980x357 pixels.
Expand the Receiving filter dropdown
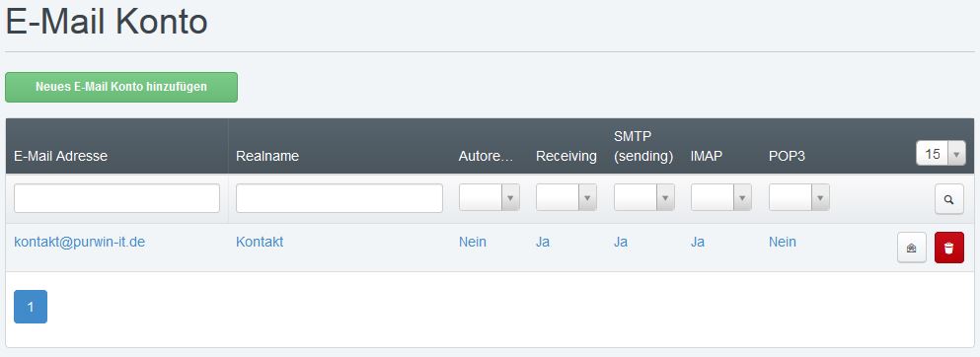click(x=566, y=197)
